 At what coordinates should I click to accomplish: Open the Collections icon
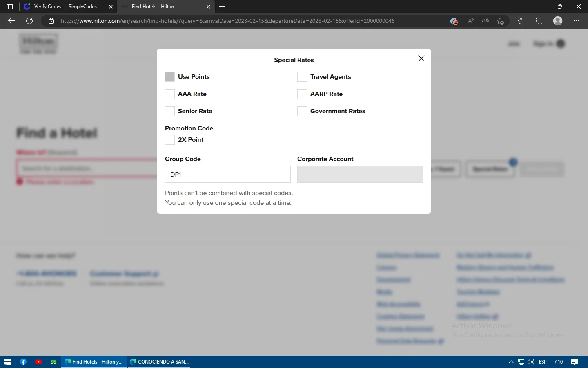coord(539,21)
